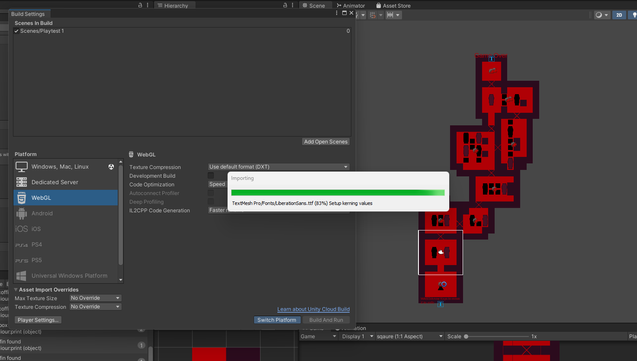The image size is (637, 361).
Task: Open Build Settings kebab menu
Action: (336, 13)
